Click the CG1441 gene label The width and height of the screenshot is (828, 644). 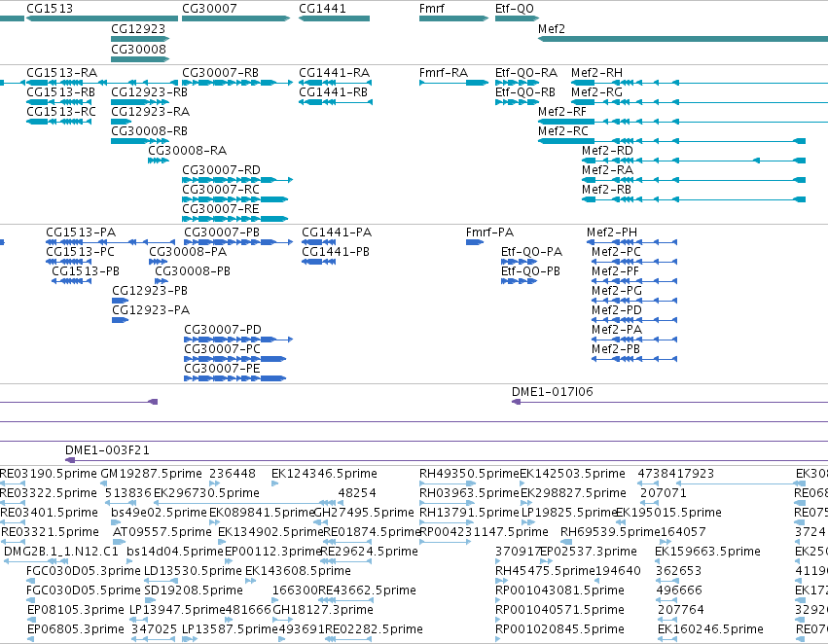(323, 9)
